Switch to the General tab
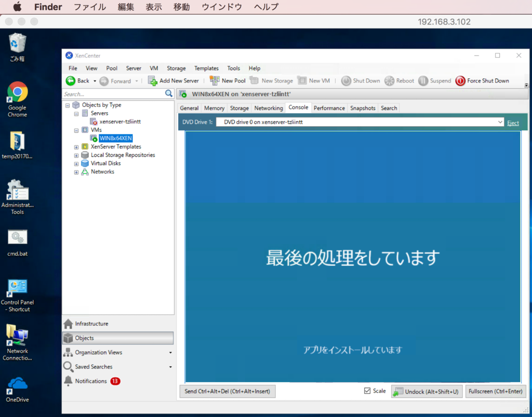The width and height of the screenshot is (532, 417). [x=189, y=108]
